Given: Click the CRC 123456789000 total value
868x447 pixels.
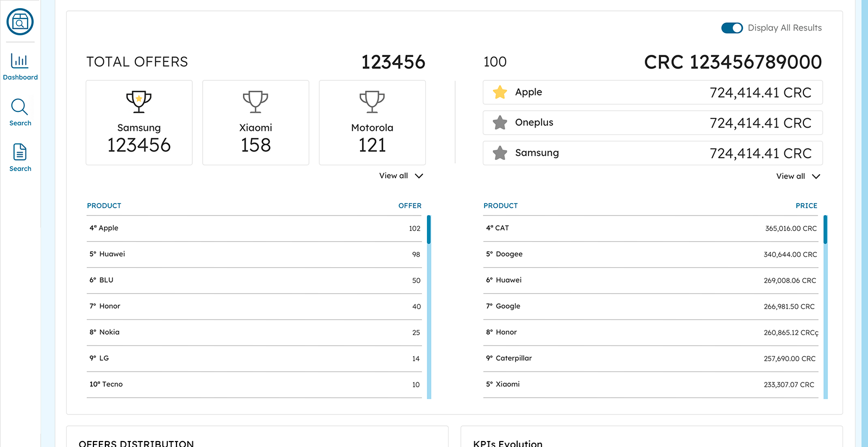Looking at the screenshot, I should 733,62.
